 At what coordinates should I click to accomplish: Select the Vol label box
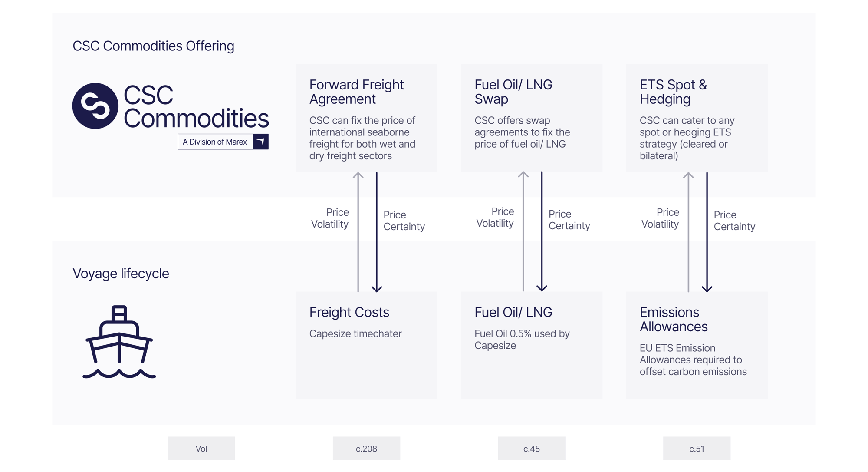pyautogui.click(x=201, y=449)
